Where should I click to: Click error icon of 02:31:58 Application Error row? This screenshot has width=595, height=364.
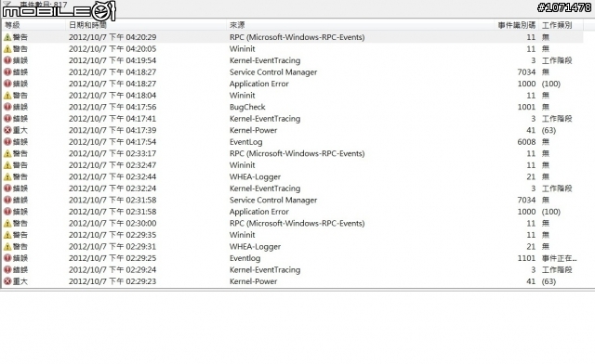[7, 212]
